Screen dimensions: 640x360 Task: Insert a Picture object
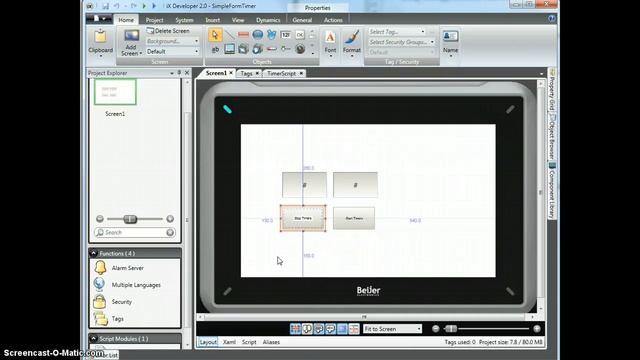(x=230, y=49)
